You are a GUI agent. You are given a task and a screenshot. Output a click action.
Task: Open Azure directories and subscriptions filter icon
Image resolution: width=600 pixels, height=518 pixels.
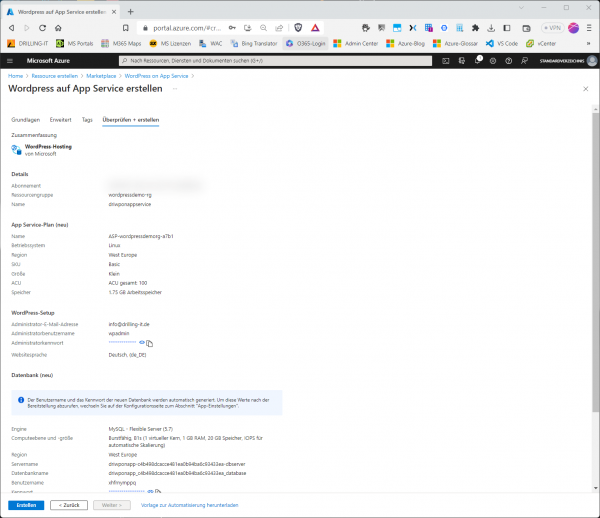pos(461,61)
